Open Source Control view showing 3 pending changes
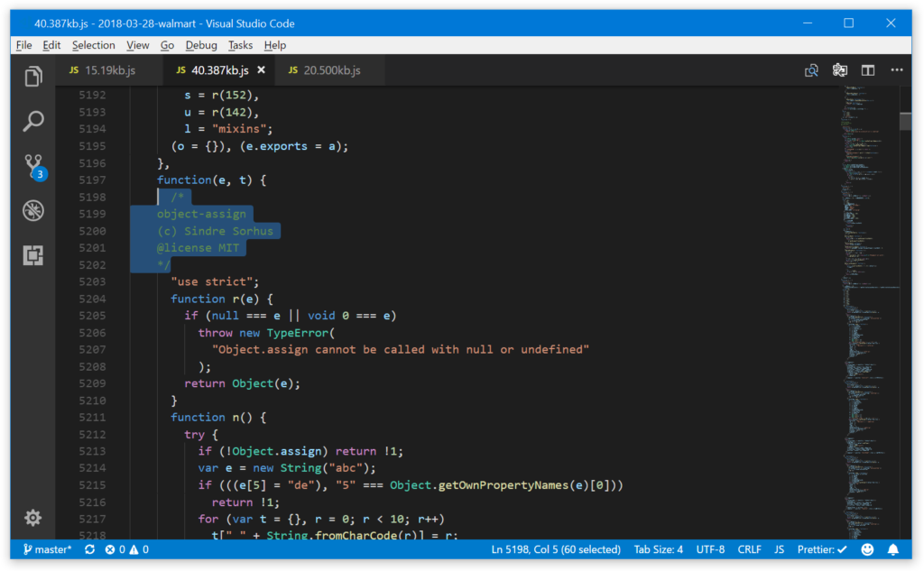Image resolution: width=924 pixels, height=571 pixels. click(32, 166)
